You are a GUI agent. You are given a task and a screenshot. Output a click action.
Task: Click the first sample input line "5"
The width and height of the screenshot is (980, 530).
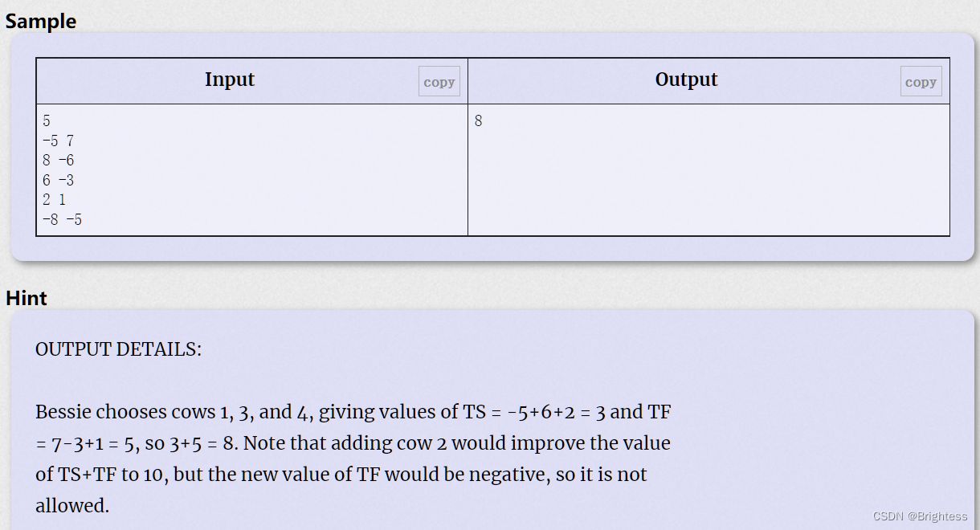(x=47, y=121)
